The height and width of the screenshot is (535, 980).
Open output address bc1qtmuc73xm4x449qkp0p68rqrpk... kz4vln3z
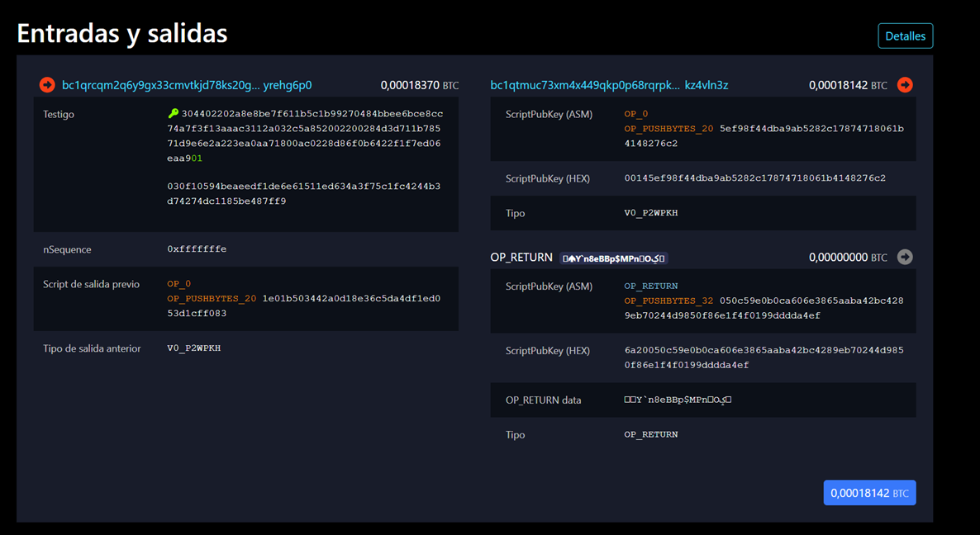[x=609, y=85]
